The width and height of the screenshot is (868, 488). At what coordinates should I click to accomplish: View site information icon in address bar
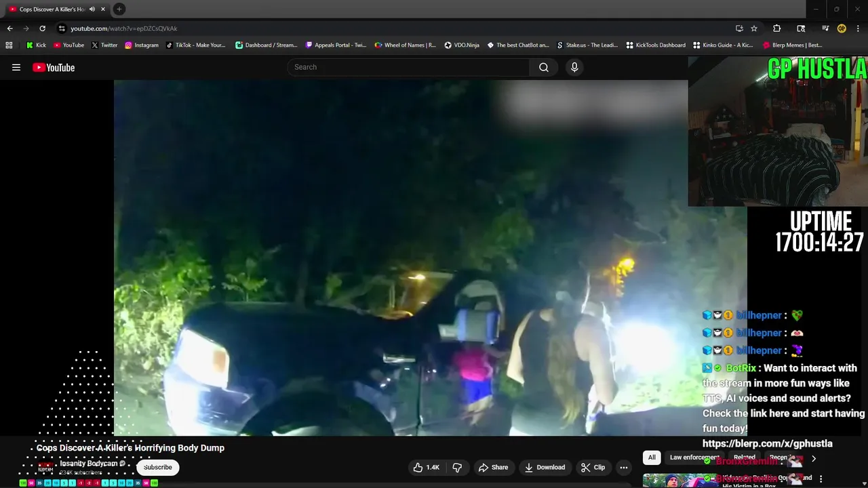tap(62, 28)
